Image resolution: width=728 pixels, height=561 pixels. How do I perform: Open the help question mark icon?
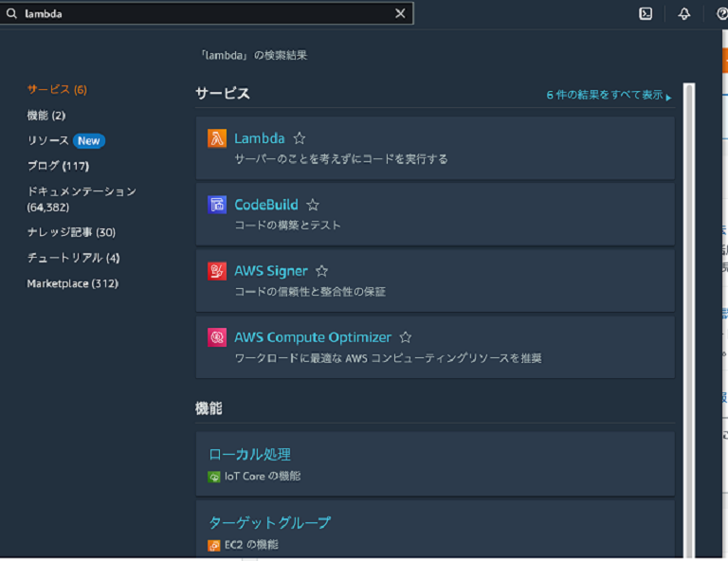(x=722, y=14)
